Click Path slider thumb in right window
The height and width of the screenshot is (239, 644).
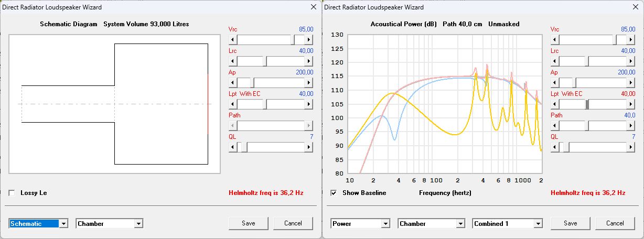587,126
